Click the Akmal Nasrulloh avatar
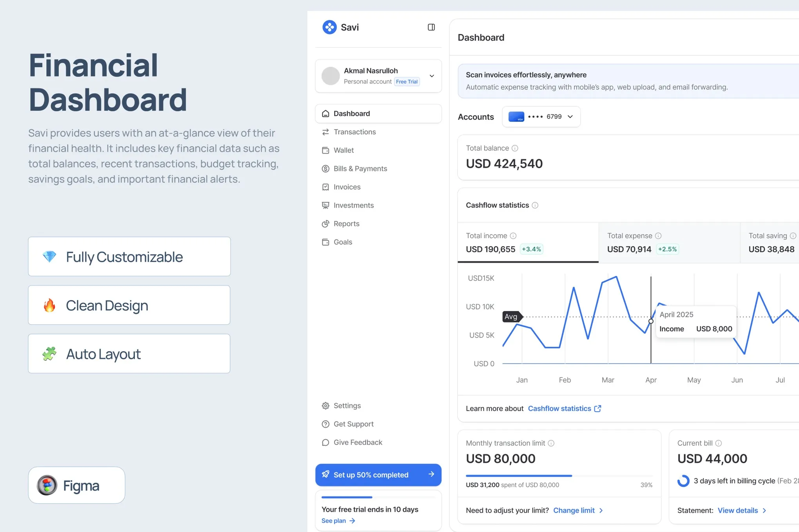This screenshot has height=532, width=799. point(330,76)
